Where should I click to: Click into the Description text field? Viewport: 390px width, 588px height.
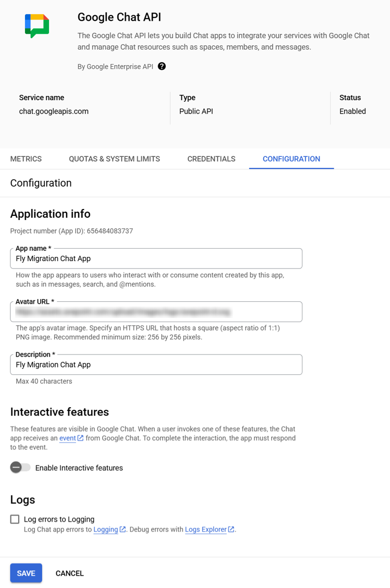[x=156, y=365]
